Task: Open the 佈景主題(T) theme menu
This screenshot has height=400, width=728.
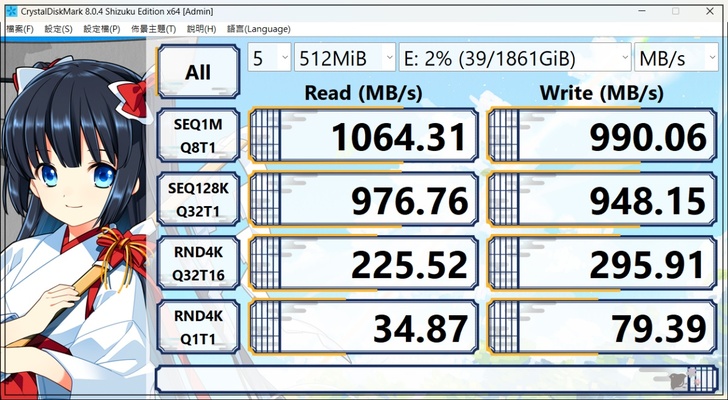Action: pos(153,29)
